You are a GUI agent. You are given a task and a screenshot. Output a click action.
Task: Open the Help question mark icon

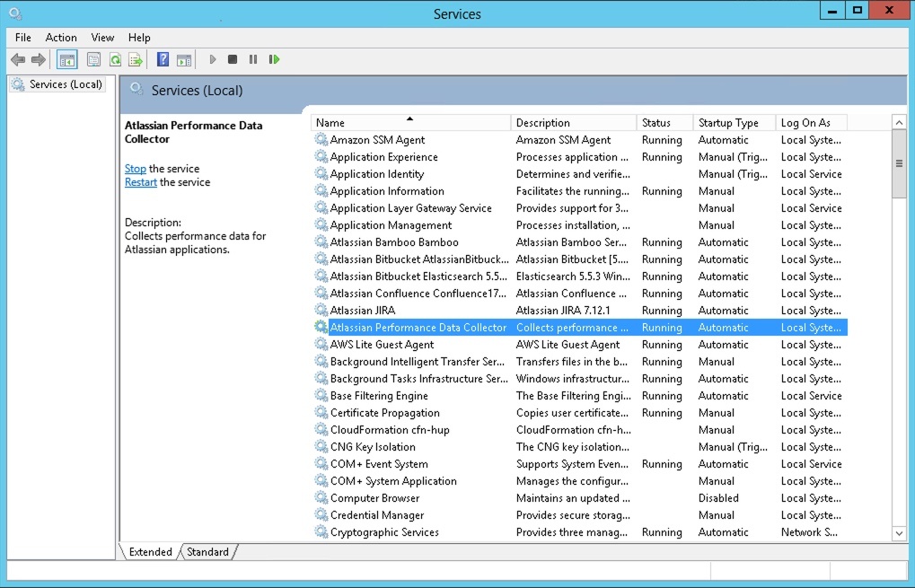163,59
